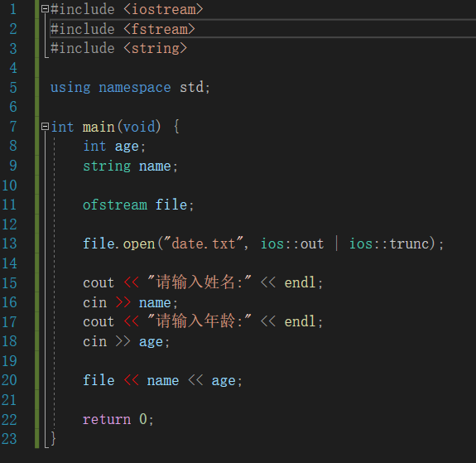Viewport: 476px width, 463px height.
Task: Click 'file' on line 20
Action: coord(99,380)
